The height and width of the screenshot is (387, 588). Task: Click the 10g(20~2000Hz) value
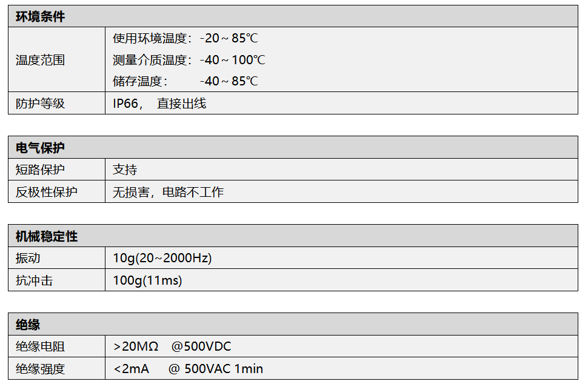162,258
